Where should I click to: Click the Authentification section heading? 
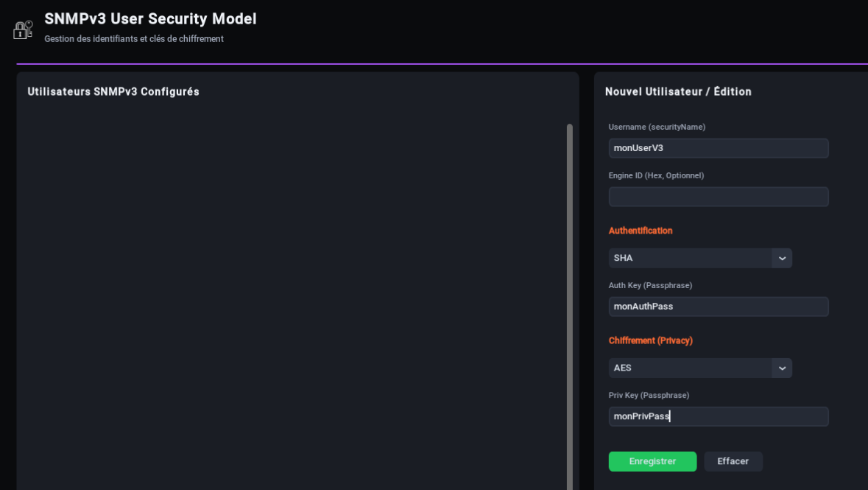[x=640, y=231]
